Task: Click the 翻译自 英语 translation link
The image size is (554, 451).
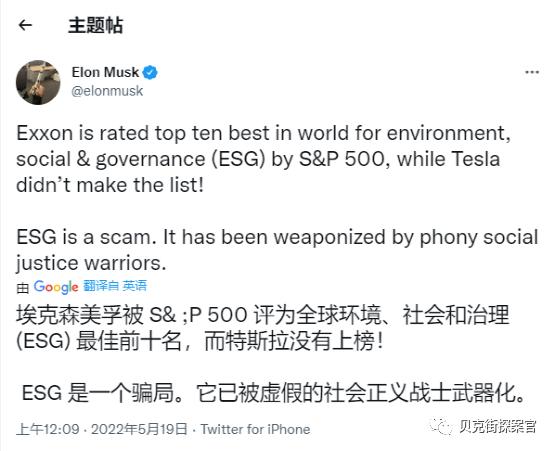Action: [x=115, y=286]
